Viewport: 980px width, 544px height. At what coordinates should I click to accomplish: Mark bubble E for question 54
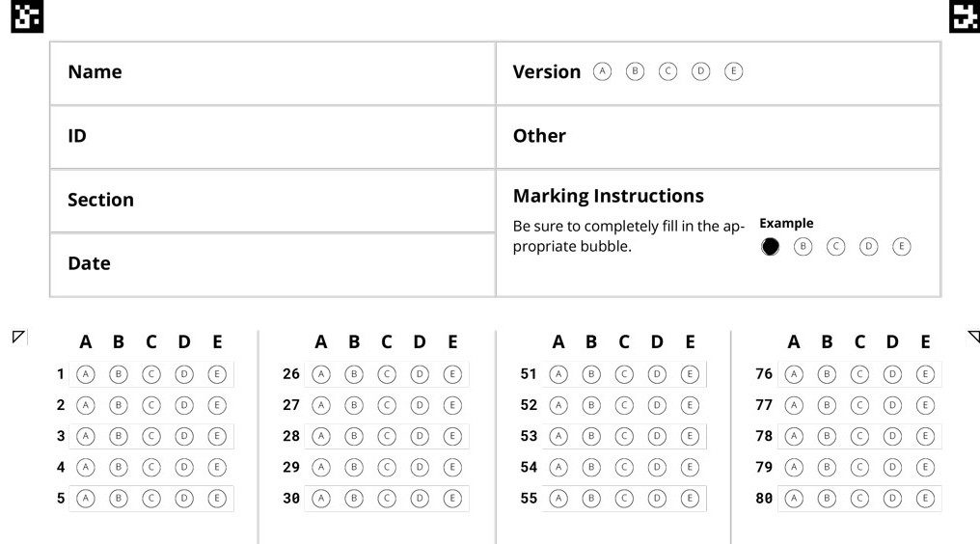(x=690, y=467)
